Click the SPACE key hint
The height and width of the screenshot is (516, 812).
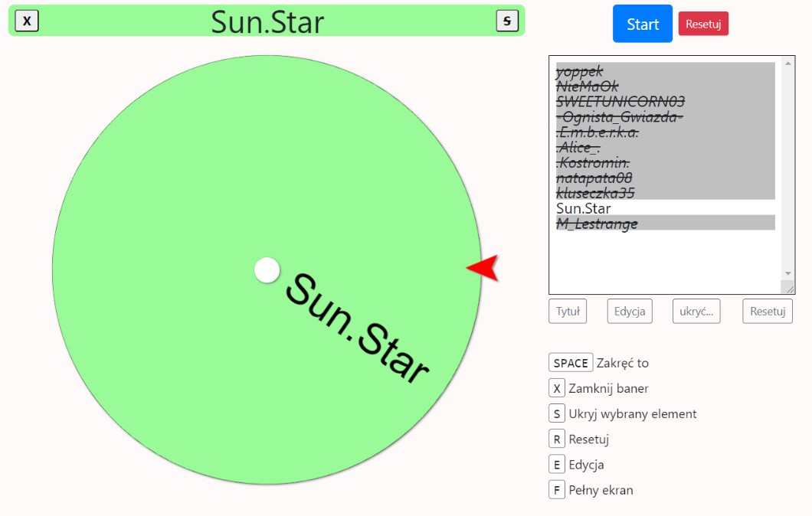tap(571, 363)
